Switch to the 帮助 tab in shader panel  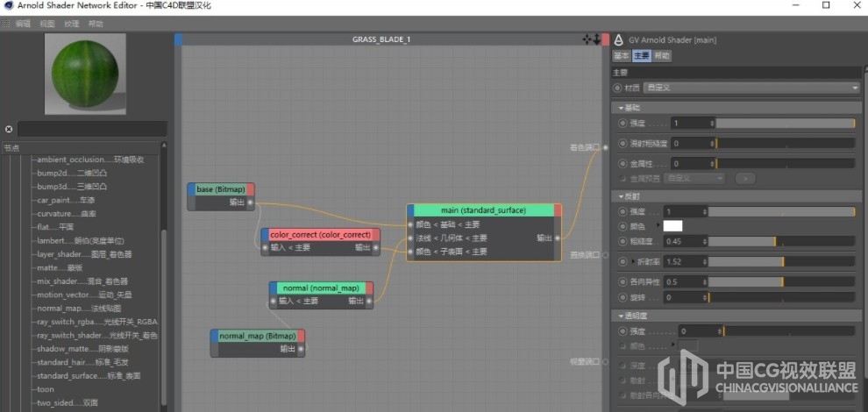click(x=661, y=56)
